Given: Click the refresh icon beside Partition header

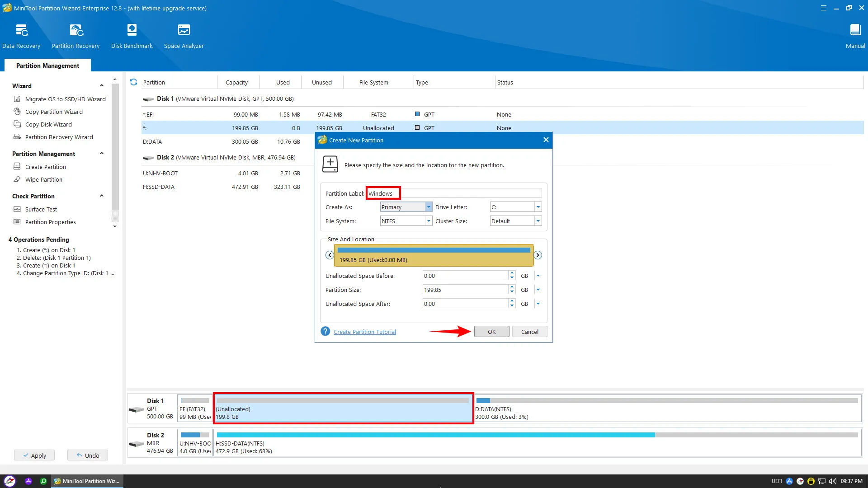Looking at the screenshot, I should coord(133,82).
